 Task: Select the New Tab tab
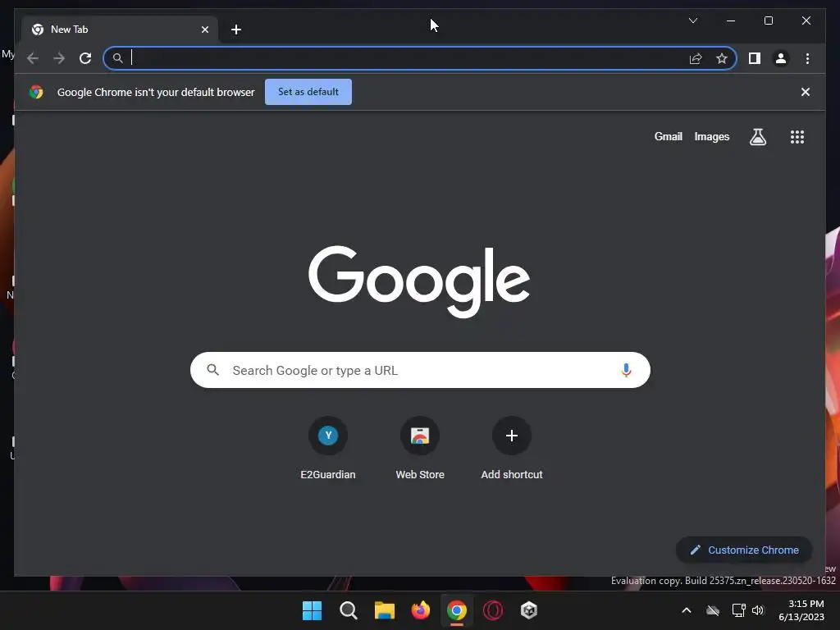[x=120, y=30]
